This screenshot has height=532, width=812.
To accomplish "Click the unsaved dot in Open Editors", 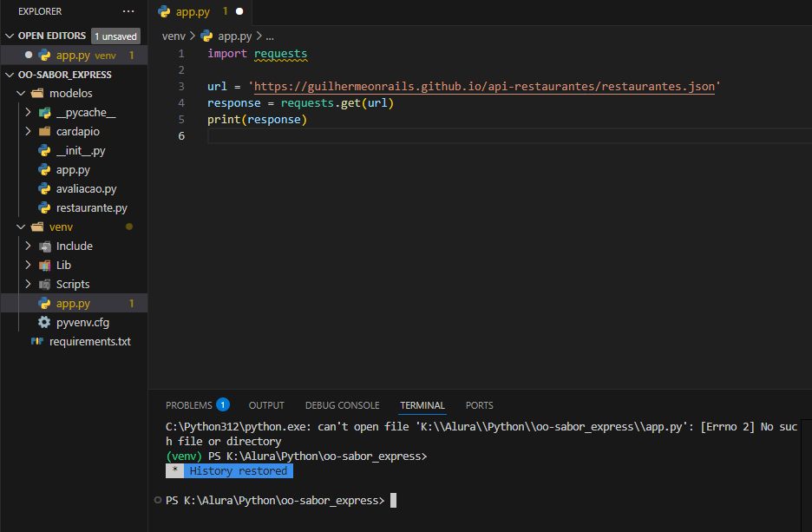I will [x=29, y=55].
